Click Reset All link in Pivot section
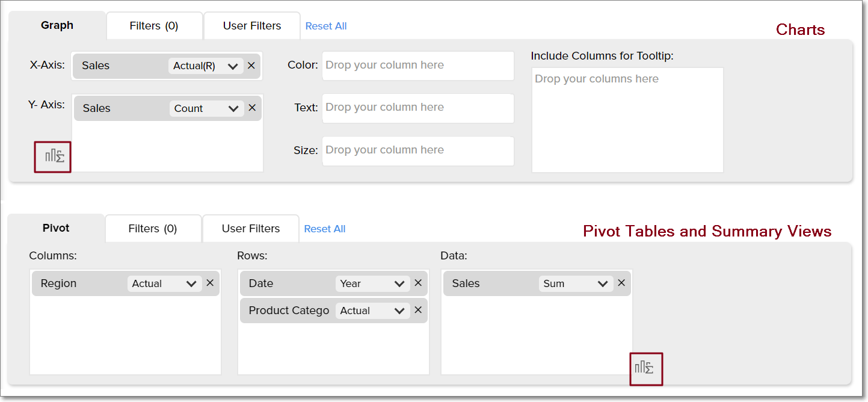This screenshot has width=868, height=402. [x=324, y=229]
